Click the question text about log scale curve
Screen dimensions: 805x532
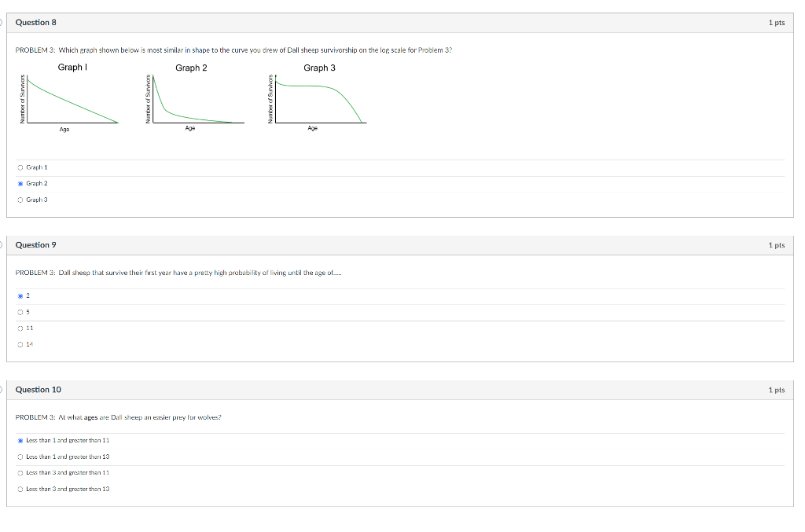point(233,50)
